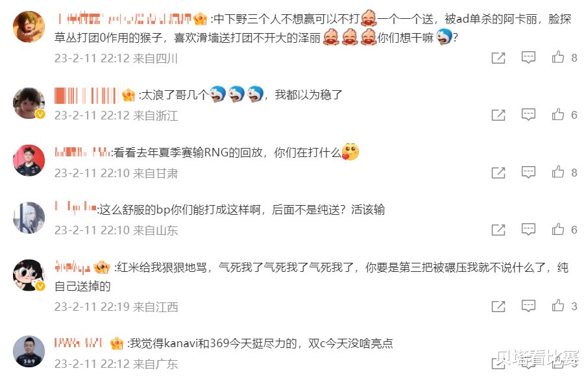Repost the comment from 四川
Image resolution: width=588 pixels, height=377 pixels.
click(x=498, y=58)
